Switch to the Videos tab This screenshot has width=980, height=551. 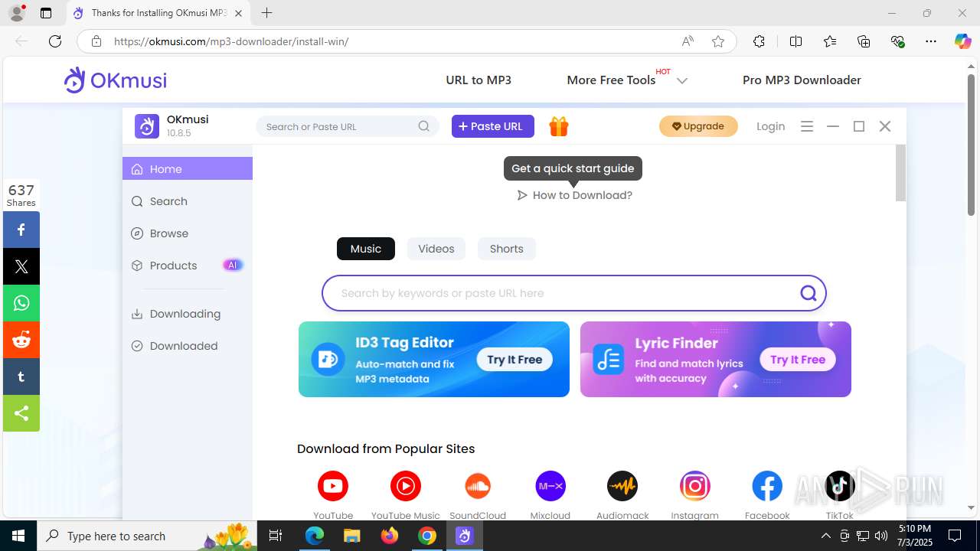click(436, 249)
